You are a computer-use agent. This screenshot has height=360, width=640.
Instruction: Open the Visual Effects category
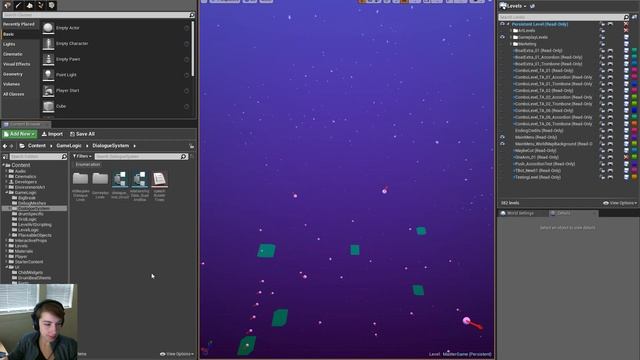click(x=16, y=64)
